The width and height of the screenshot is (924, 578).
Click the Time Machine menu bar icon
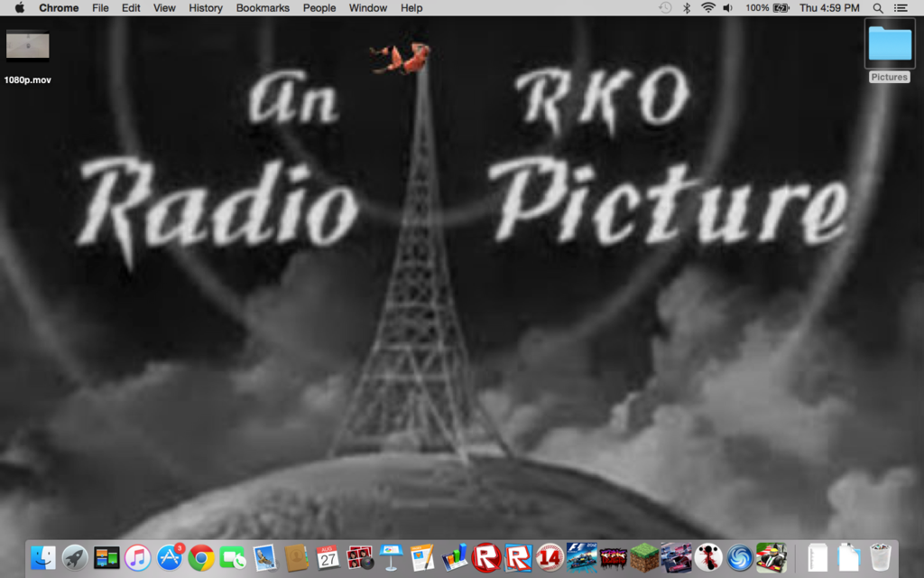click(665, 7)
